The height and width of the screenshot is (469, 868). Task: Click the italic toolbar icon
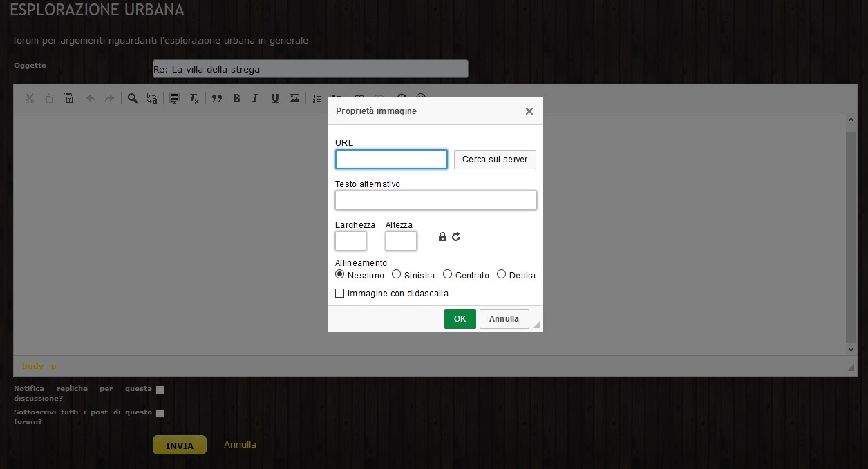click(255, 98)
